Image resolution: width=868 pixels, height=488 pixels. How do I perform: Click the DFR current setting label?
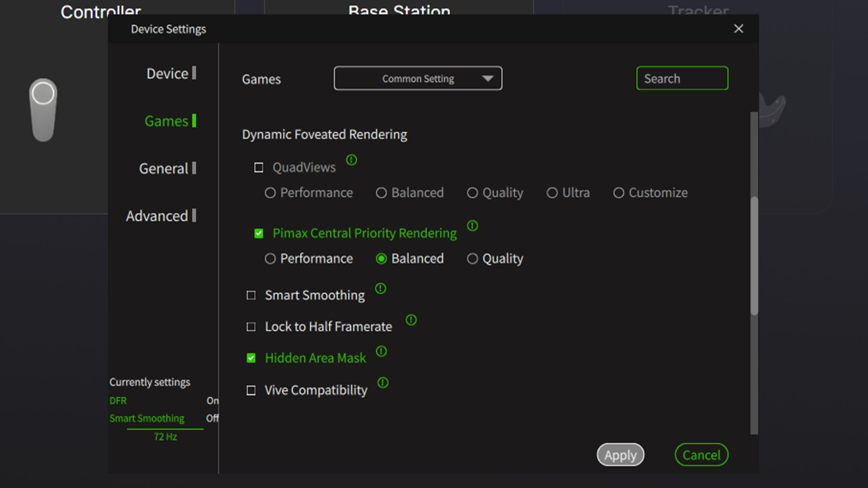[118, 401]
